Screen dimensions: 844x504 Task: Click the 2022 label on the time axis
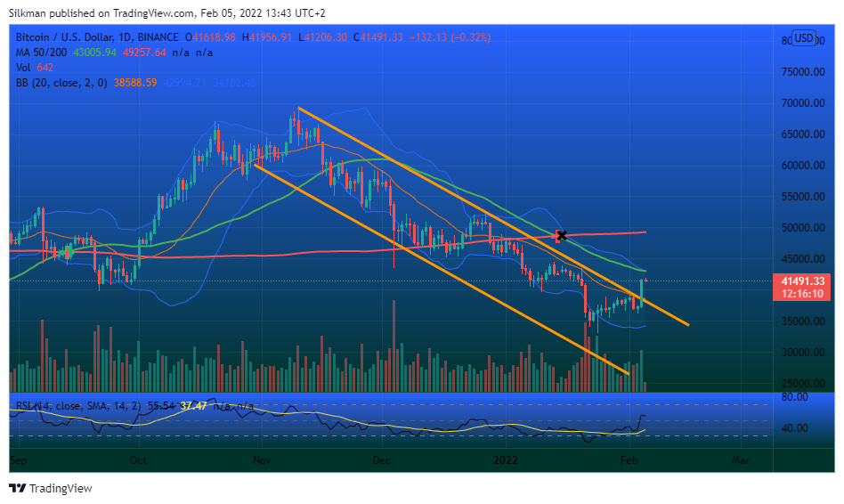(x=506, y=460)
